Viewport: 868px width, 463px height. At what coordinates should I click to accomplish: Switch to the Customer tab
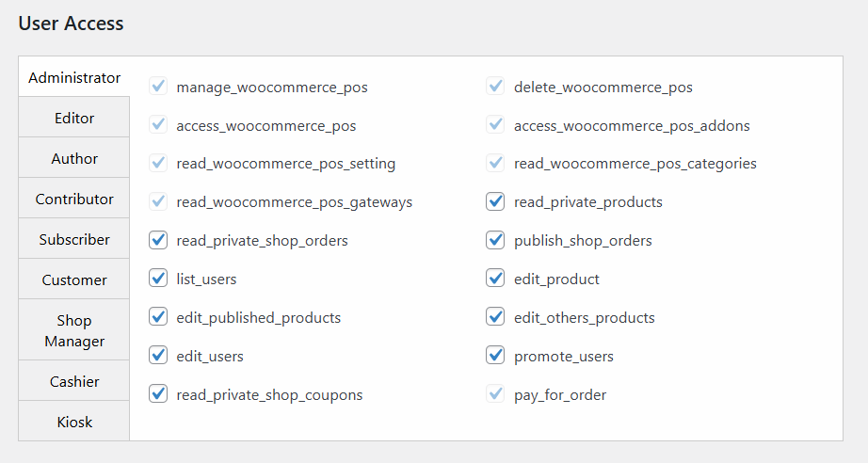point(74,280)
